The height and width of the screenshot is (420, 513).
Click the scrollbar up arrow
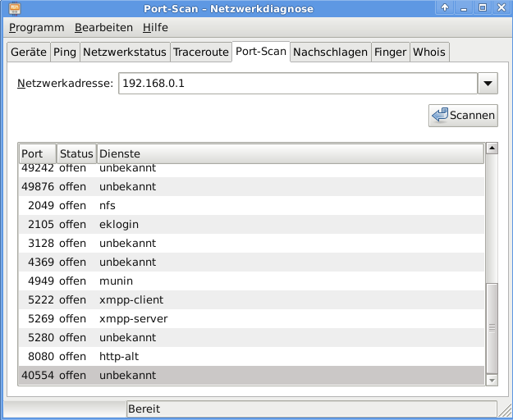point(492,148)
